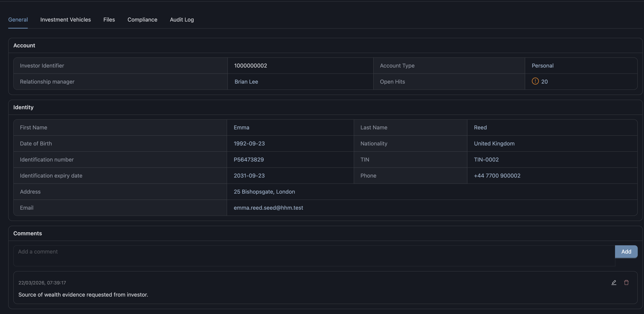Image resolution: width=644 pixels, height=314 pixels.
Task: Click the Investor Identifier value 1000000002
Action: (x=251, y=66)
